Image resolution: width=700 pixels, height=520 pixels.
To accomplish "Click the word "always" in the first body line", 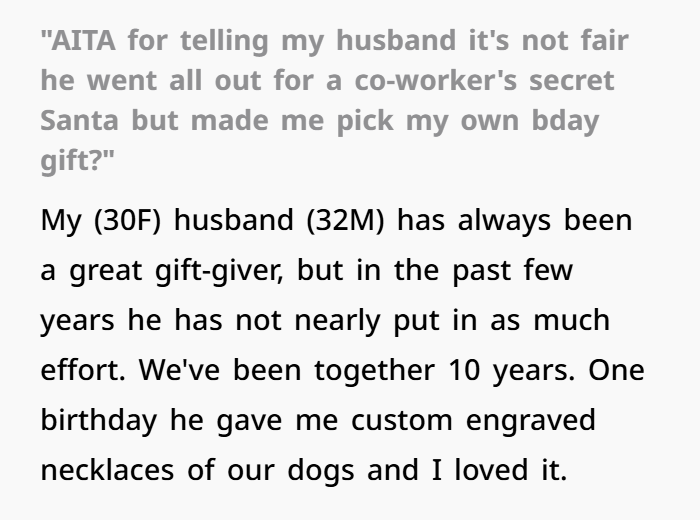I will (x=504, y=220).
